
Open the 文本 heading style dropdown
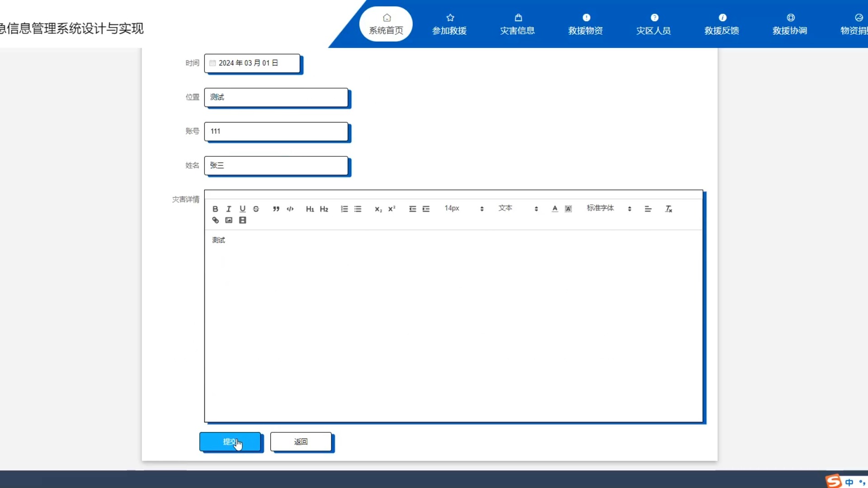coord(518,208)
